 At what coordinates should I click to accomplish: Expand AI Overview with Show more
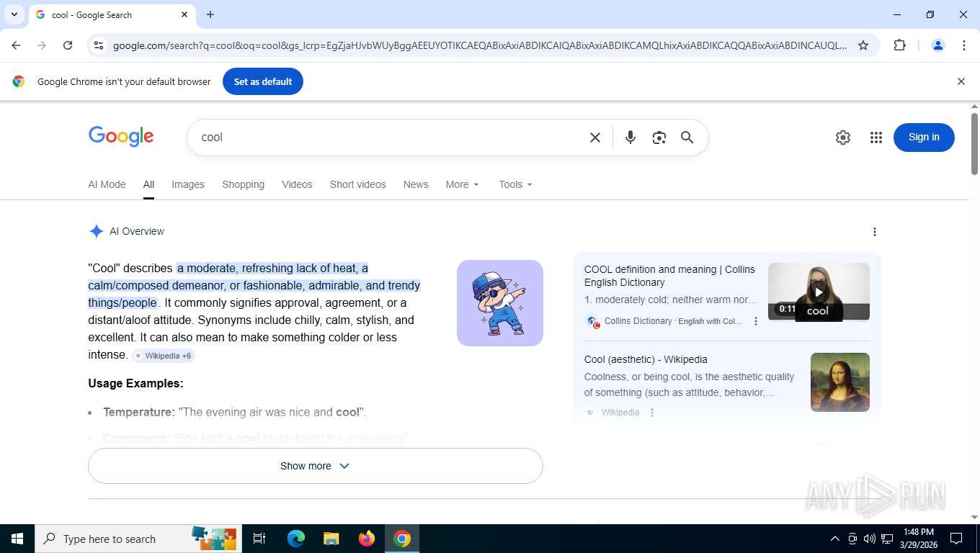(x=315, y=466)
